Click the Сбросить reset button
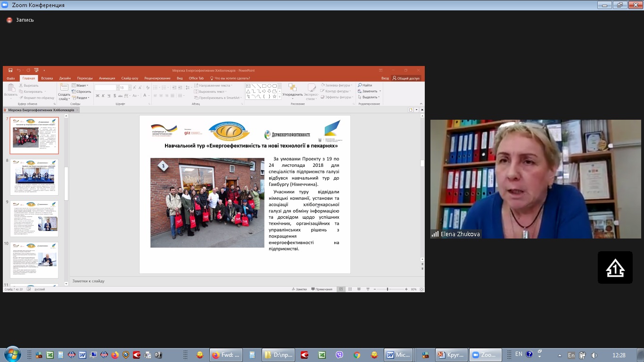644x362 pixels. tap(82, 91)
